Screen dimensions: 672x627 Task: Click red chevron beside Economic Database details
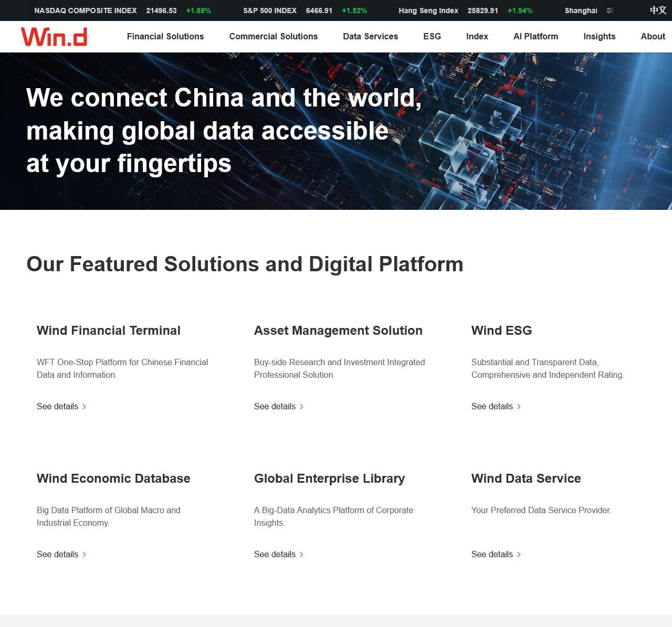pos(84,555)
